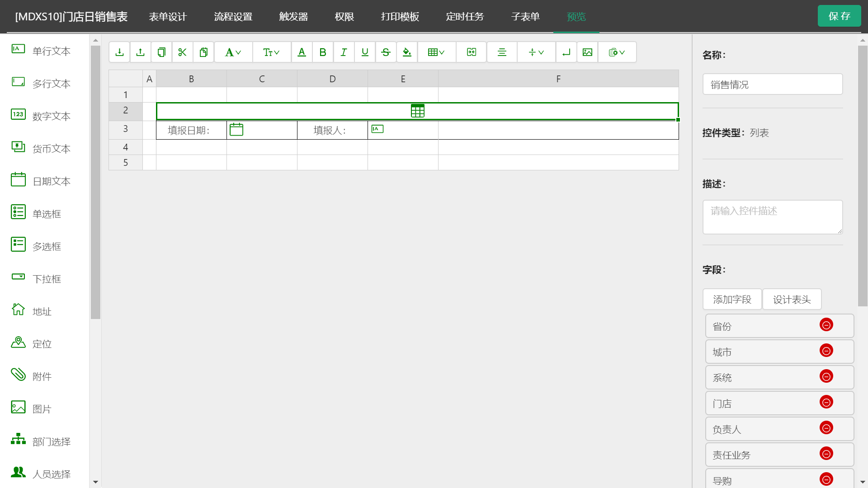Click the 描述 text area
Image resolution: width=868 pixels, height=488 pixels.
[772, 217]
